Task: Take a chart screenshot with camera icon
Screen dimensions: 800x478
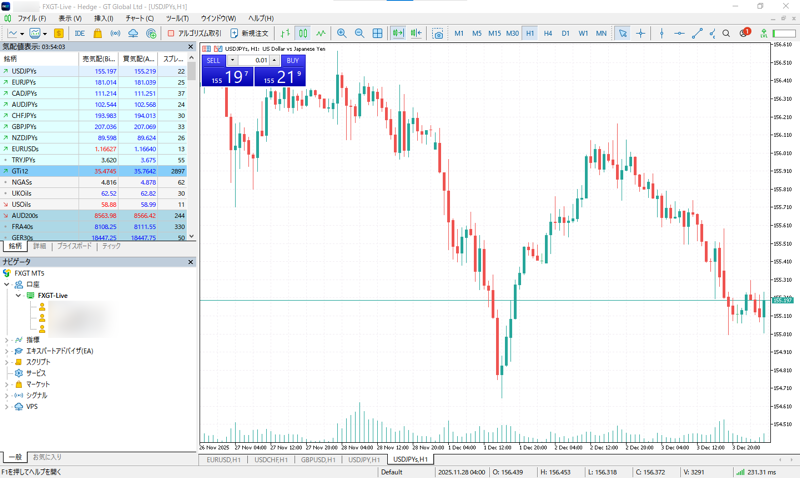Action: click(x=438, y=33)
